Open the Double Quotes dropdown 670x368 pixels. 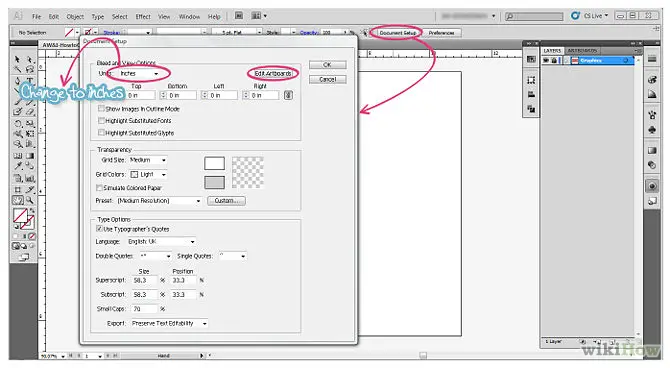pos(156,256)
